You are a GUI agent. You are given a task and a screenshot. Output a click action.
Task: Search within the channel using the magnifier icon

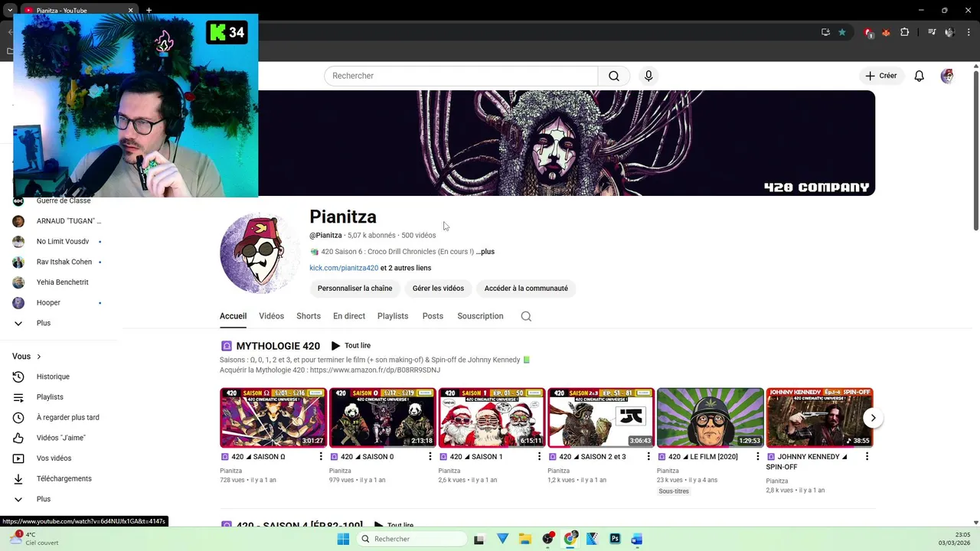526,316
